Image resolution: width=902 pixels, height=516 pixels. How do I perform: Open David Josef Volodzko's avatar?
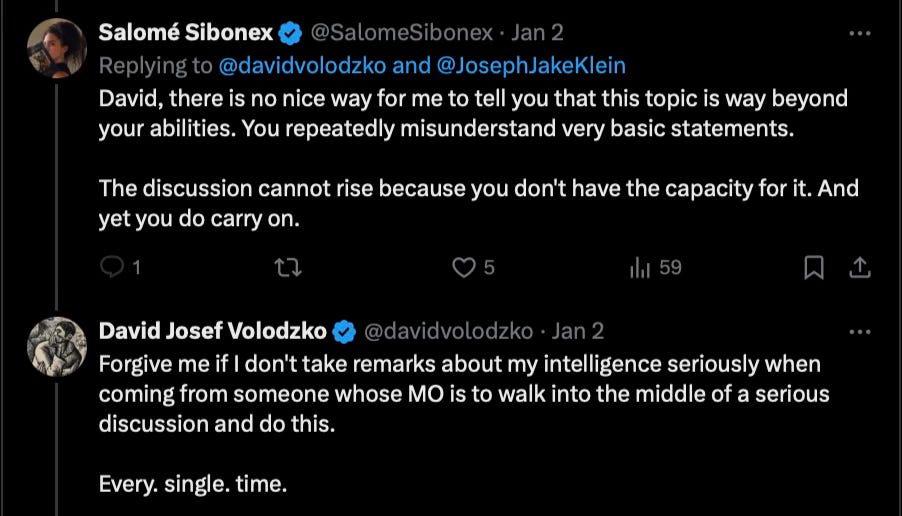tap(57, 346)
